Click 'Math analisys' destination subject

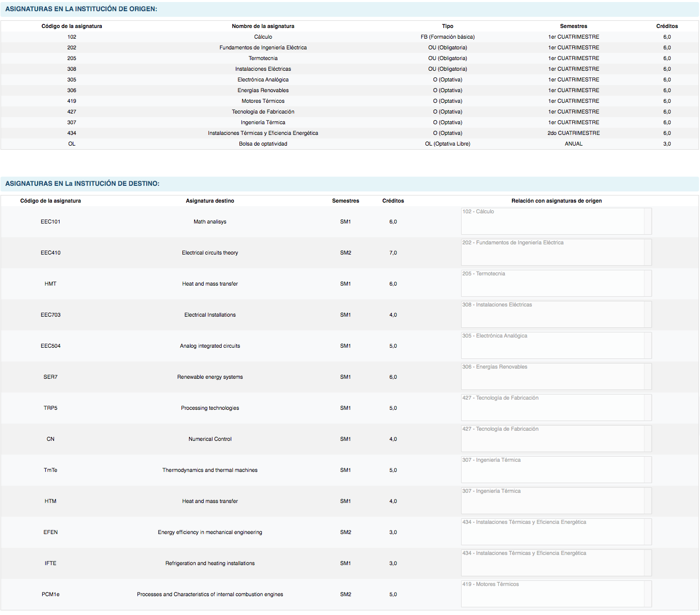coord(210,221)
